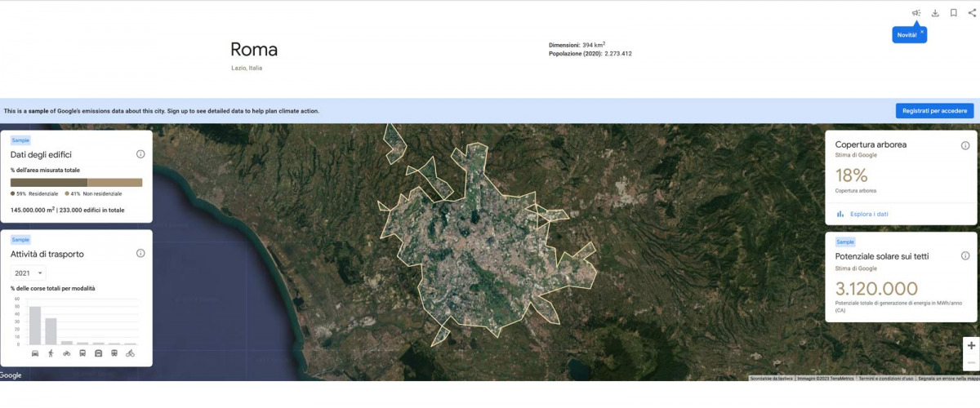Bookmark this city with the bookmark icon
Viewport: 980px width, 408px height.
[953, 13]
